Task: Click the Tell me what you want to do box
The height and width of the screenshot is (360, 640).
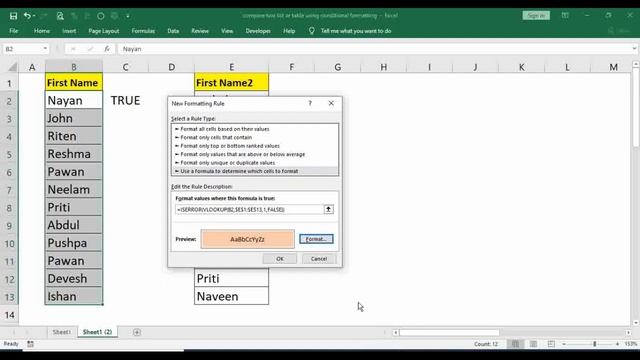Action: coord(356,31)
